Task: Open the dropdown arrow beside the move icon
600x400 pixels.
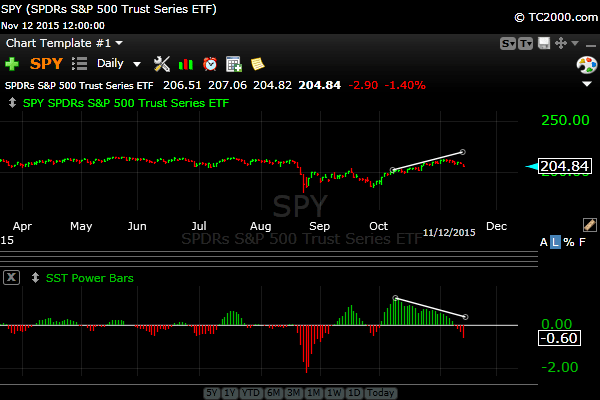Action: pyautogui.click(x=575, y=43)
